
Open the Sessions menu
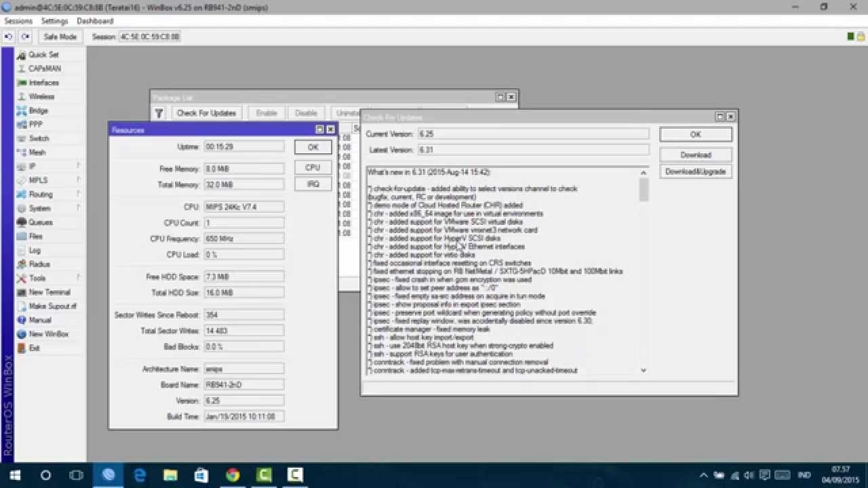click(18, 21)
